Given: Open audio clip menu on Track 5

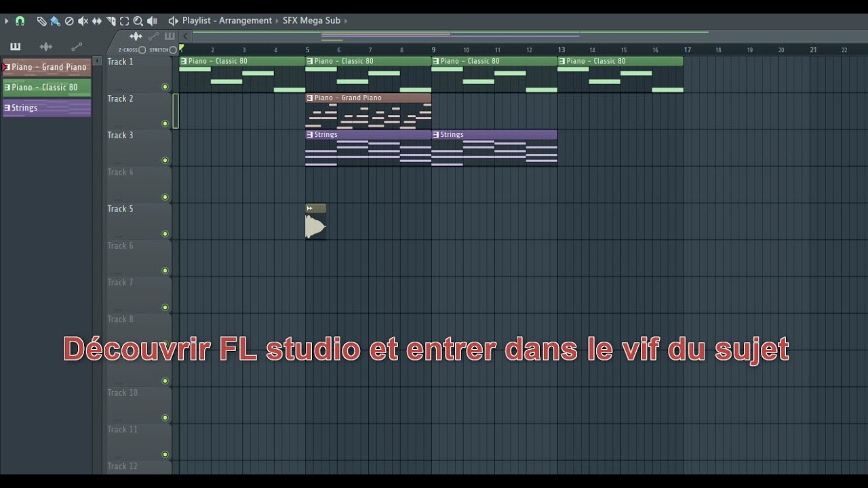Looking at the screenshot, I should click(x=310, y=208).
